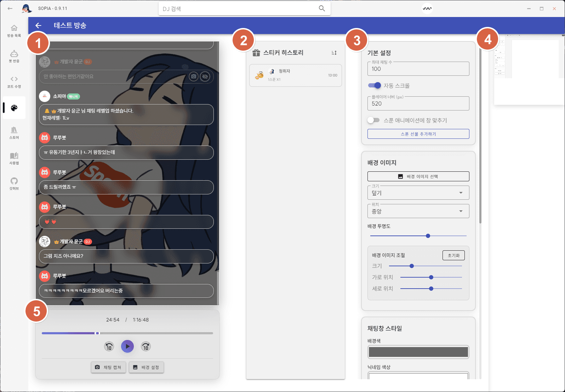This screenshot has height=392, width=565.
Task: Open the 방송 목록 home sidebar icon
Action: (x=14, y=30)
